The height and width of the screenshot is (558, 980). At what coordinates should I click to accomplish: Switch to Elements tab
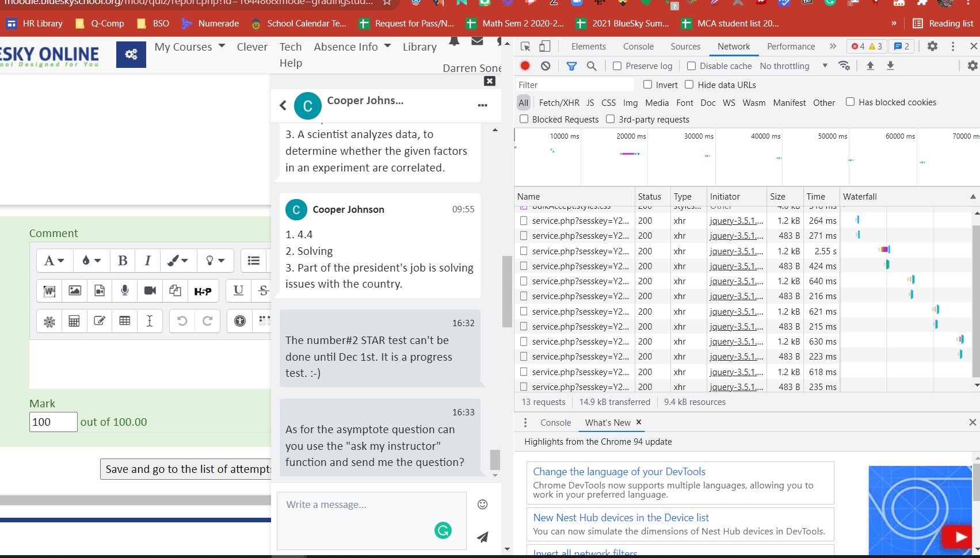coord(588,47)
